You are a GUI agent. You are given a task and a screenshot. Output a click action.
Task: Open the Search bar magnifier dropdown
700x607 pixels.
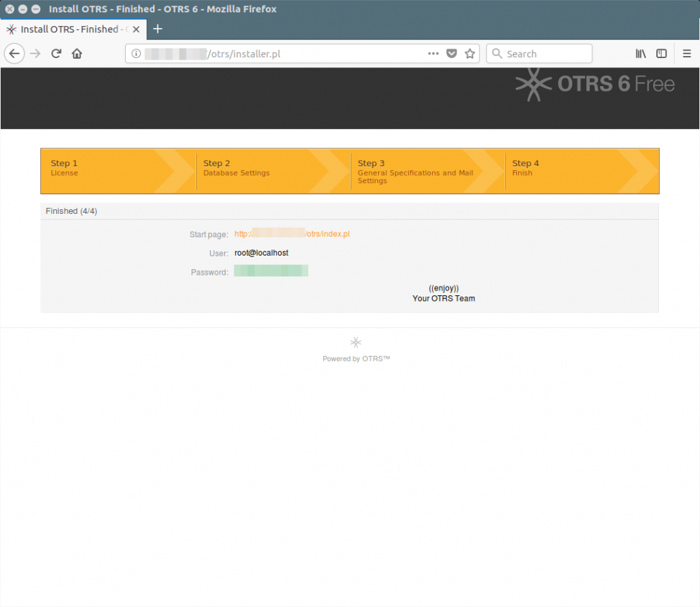[497, 53]
